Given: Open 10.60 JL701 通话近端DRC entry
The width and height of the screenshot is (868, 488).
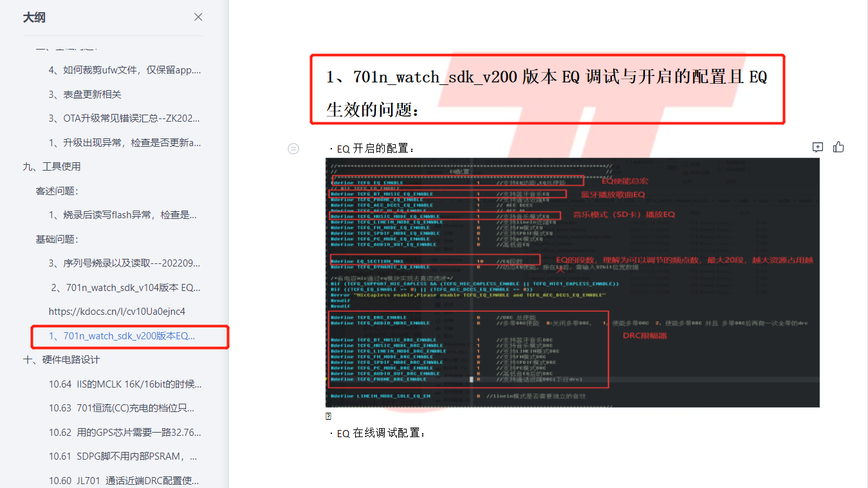Looking at the screenshot, I should (124, 480).
